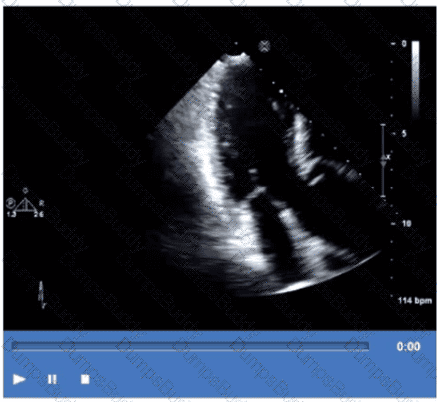
Task: Click the grayscale brightness bar on ultrasound
Action: click(x=415, y=79)
